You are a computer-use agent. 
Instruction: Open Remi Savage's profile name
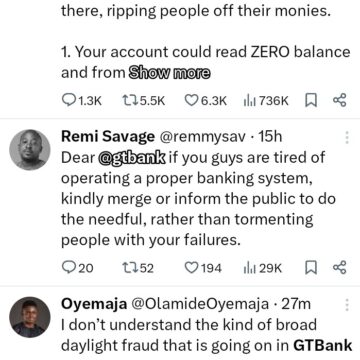[108, 137]
